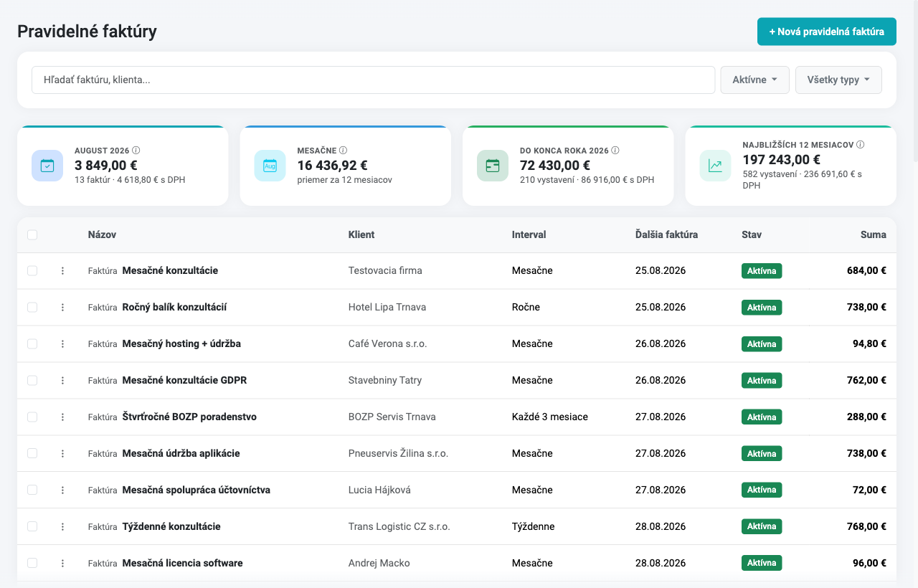Image resolution: width=918 pixels, height=588 pixels.
Task: Open row menu for Mesačný hosting + údržba
Action: pos(62,344)
